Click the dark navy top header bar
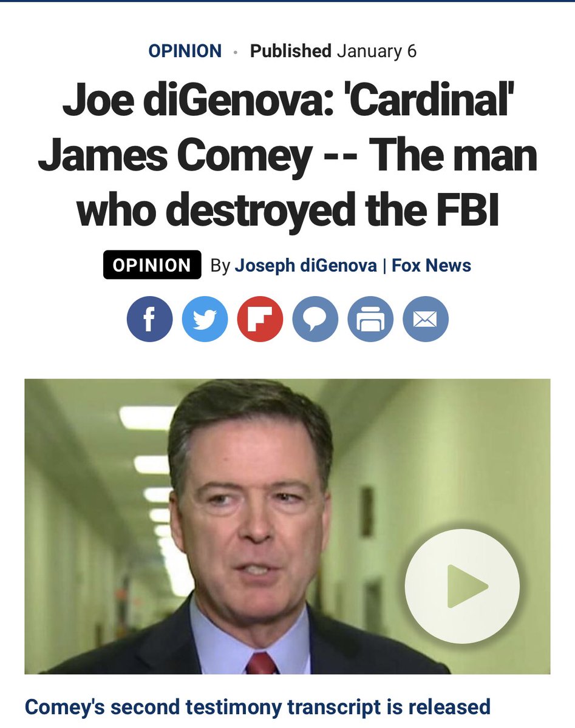This screenshot has height=728, width=575. (x=287, y=1)
